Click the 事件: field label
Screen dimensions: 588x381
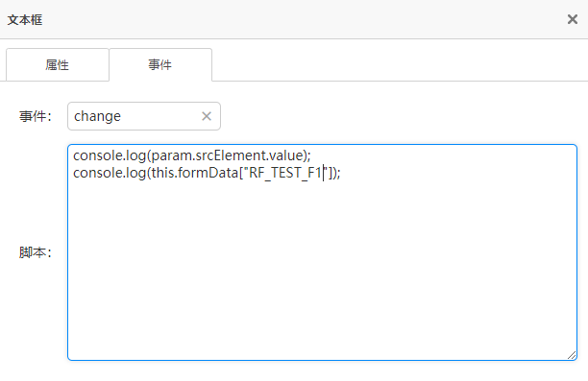36,116
